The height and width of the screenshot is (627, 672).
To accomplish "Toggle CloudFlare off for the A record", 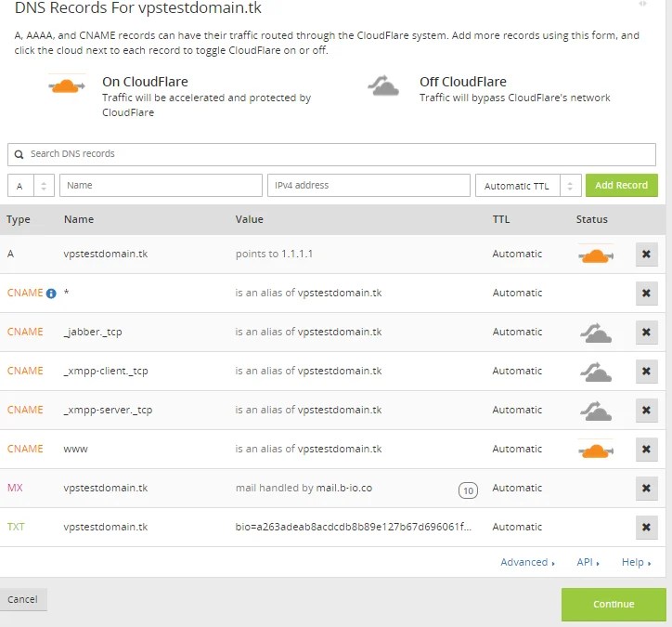I will 595,255.
